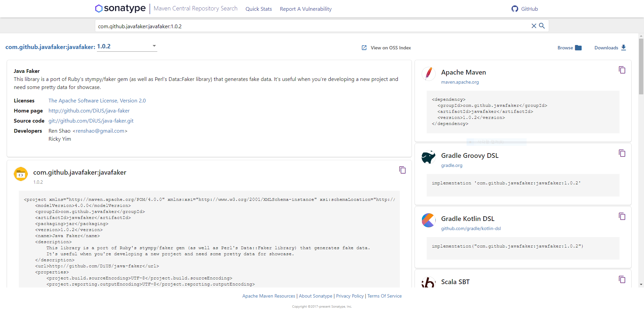Open Terms Of Service footer link
This screenshot has width=644, height=313.
[384, 296]
